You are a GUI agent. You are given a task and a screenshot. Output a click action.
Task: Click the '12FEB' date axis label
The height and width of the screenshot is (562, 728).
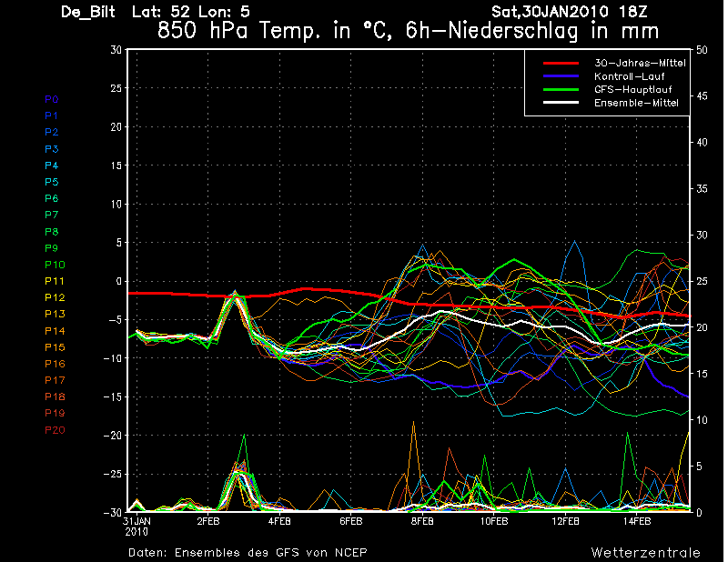pos(565,521)
